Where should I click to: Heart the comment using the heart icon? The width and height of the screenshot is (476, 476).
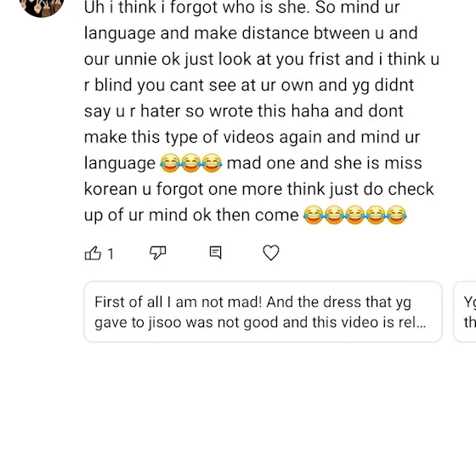(271, 252)
